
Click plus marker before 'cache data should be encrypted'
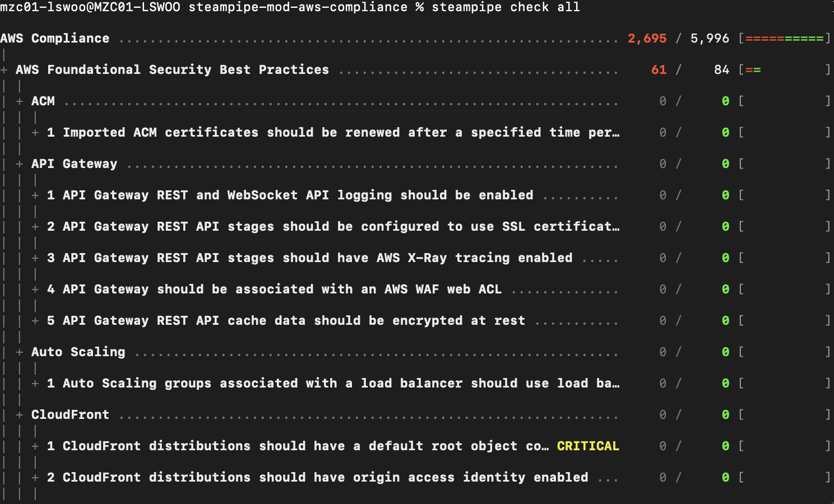click(35, 321)
